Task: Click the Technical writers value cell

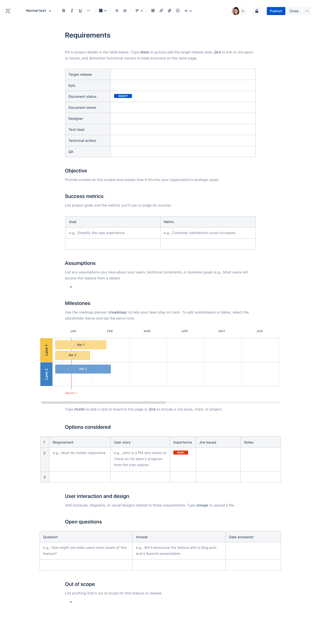Action: (183, 140)
